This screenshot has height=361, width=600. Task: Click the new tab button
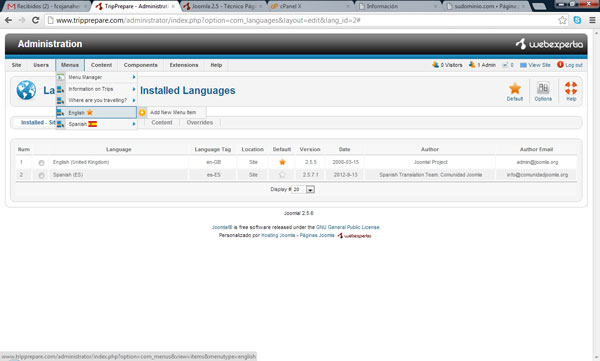pyautogui.click(x=539, y=6)
